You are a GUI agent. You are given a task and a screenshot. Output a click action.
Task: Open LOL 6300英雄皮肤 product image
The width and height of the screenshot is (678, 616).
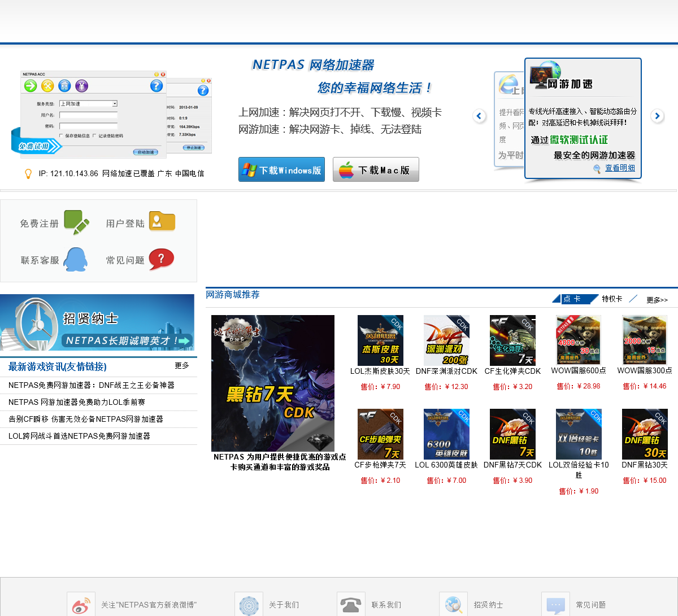pos(446,434)
